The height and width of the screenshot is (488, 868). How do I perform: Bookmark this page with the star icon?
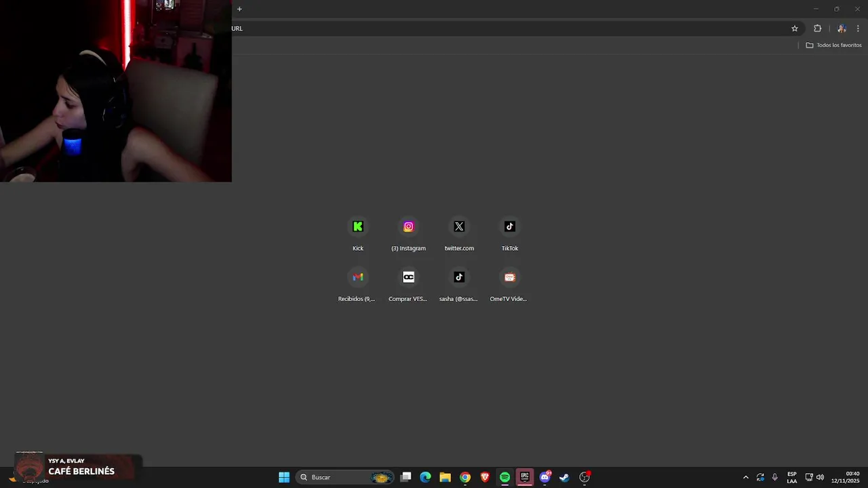click(795, 28)
